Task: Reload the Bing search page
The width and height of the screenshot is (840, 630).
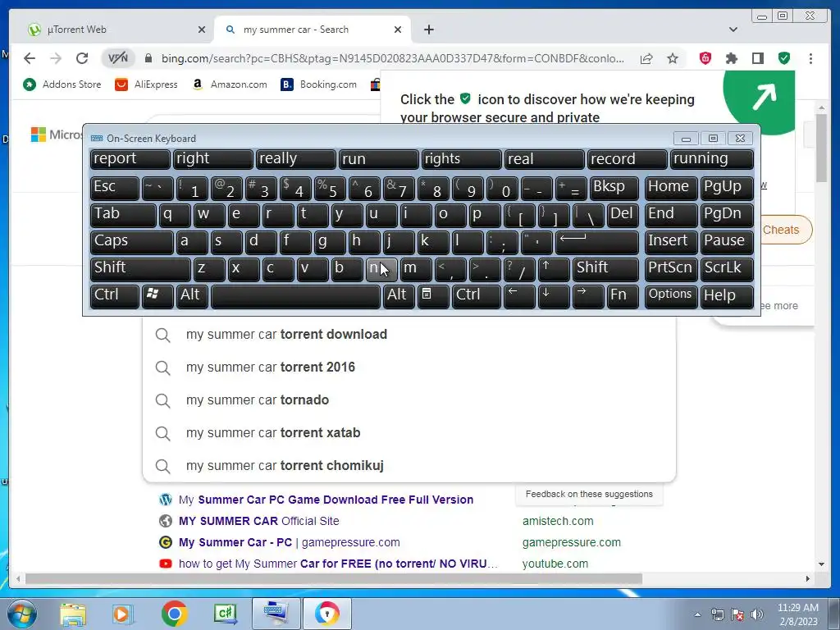Action: point(82,58)
